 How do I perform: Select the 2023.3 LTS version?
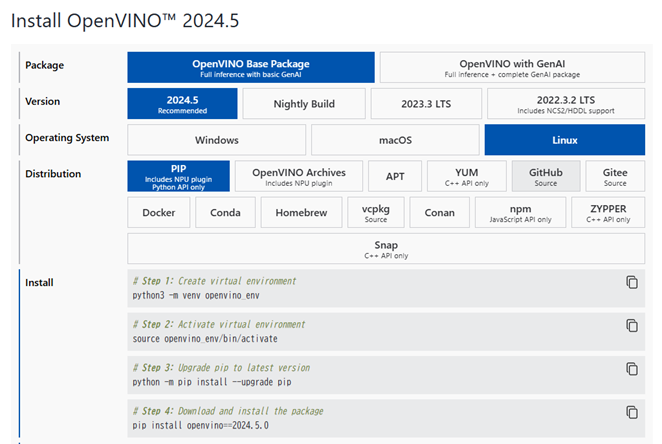[426, 104]
